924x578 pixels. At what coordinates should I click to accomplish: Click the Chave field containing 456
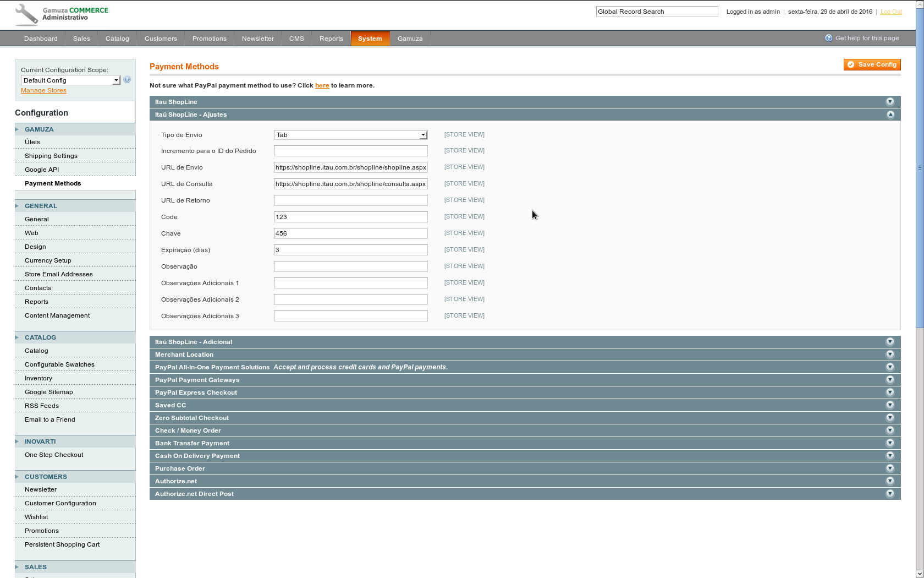[350, 233]
